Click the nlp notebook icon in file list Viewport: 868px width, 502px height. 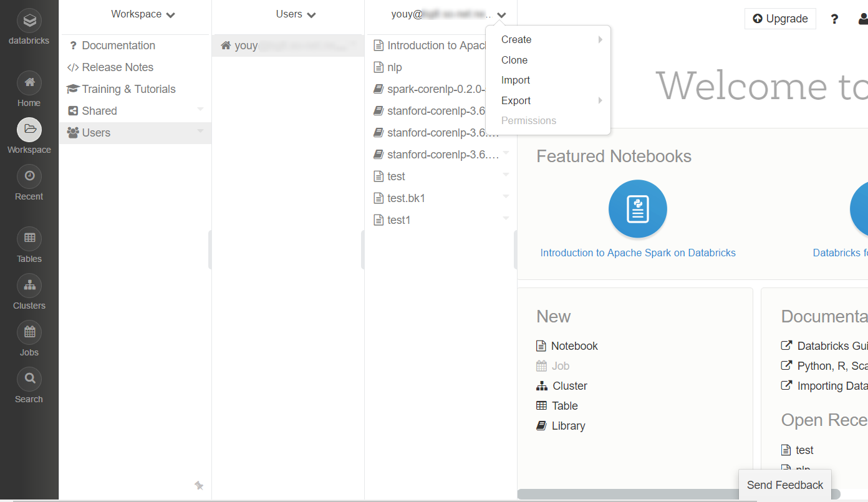click(378, 67)
